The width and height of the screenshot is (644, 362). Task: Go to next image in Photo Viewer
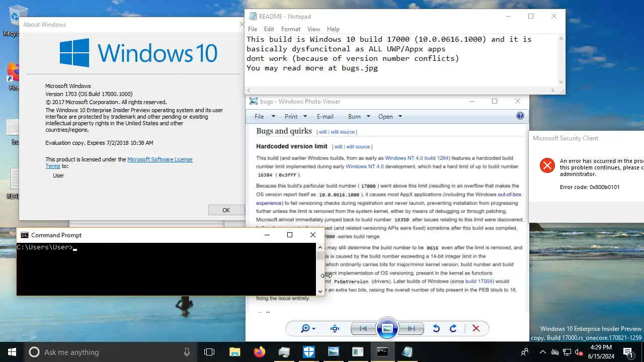pos(412,328)
